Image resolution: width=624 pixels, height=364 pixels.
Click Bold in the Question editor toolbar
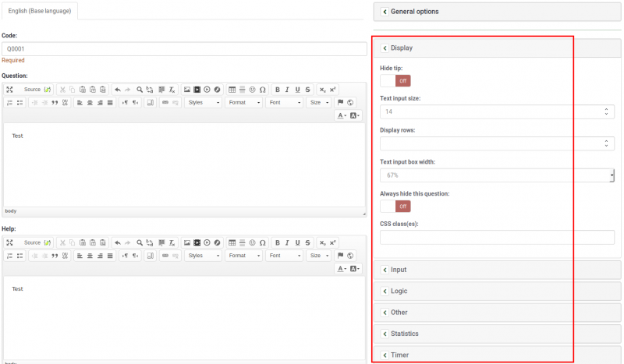point(278,90)
